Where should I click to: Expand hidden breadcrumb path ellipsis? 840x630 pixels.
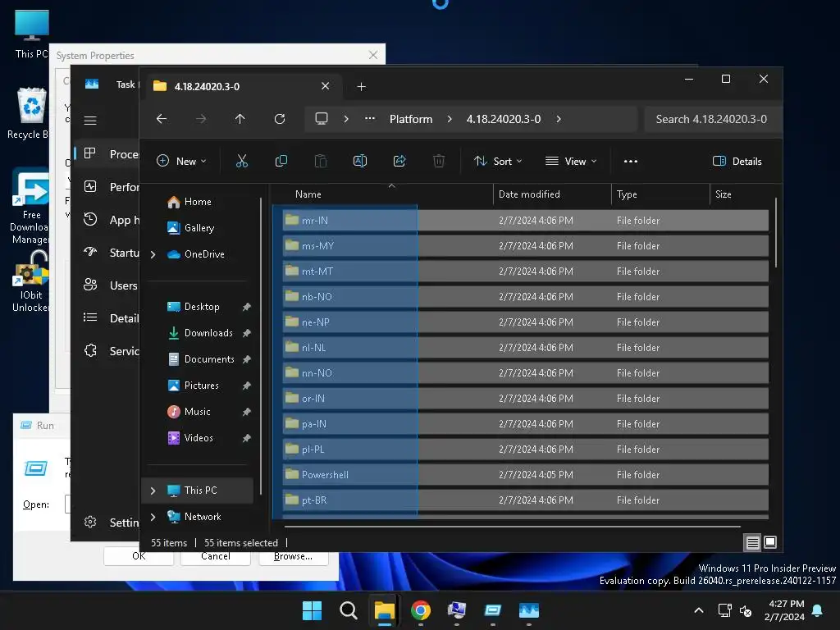pyautogui.click(x=370, y=119)
